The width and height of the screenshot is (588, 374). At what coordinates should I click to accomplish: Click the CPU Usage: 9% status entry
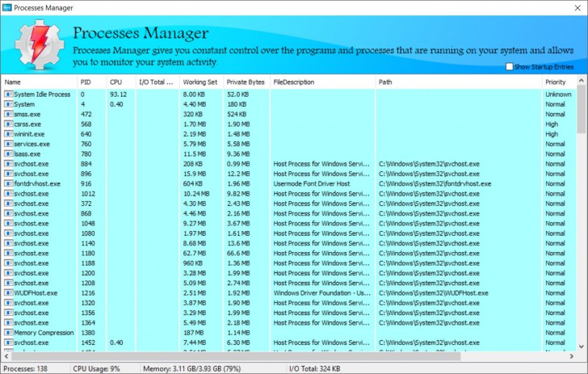(96, 368)
